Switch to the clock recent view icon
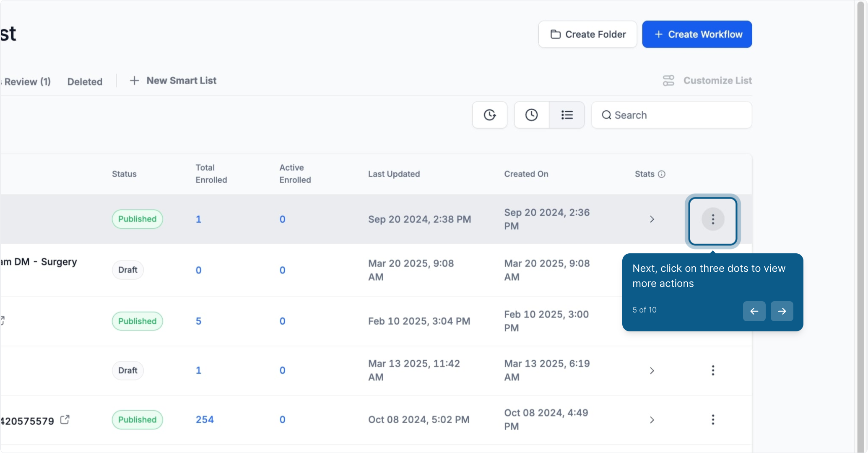 532,115
